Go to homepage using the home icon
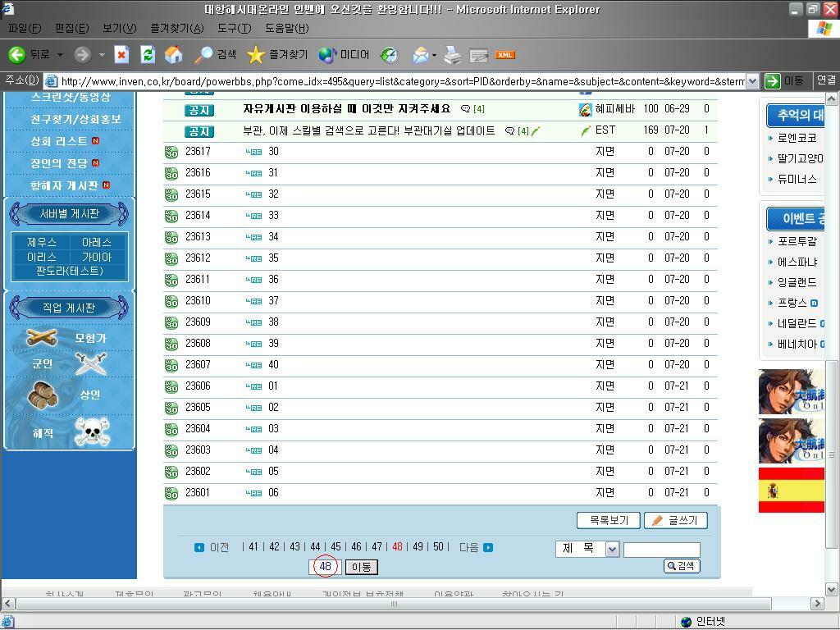 [174, 54]
